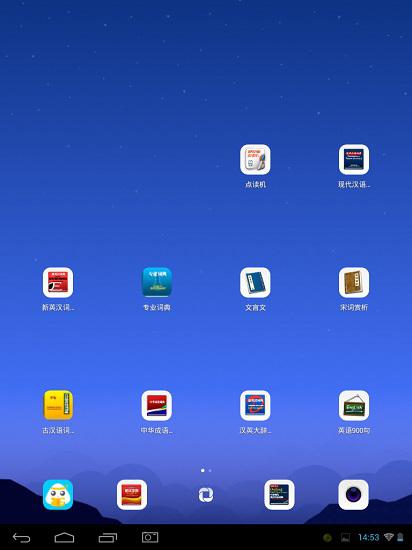Launch the red dictionary app in dock
412x550 pixels.
click(x=132, y=495)
